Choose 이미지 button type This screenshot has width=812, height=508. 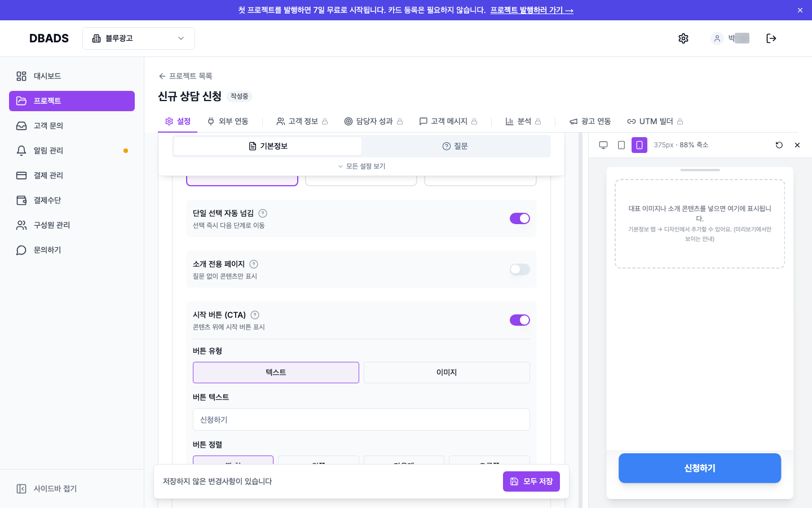(x=447, y=373)
